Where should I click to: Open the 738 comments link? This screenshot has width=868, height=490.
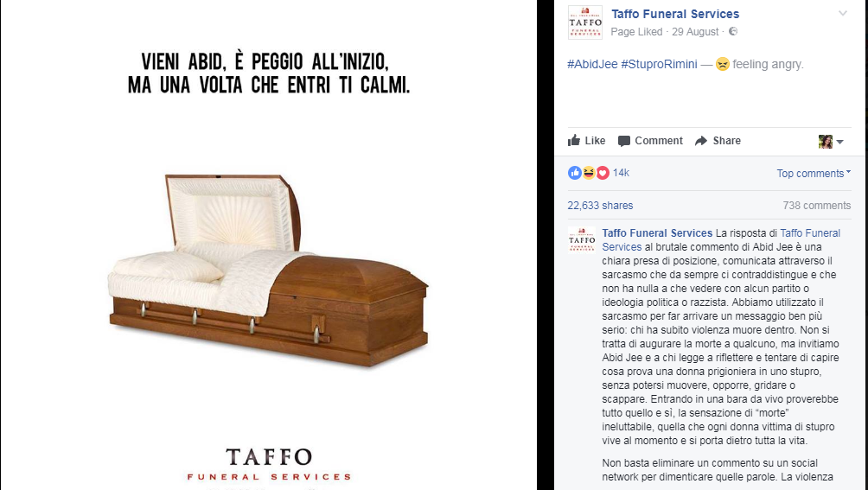(x=816, y=205)
